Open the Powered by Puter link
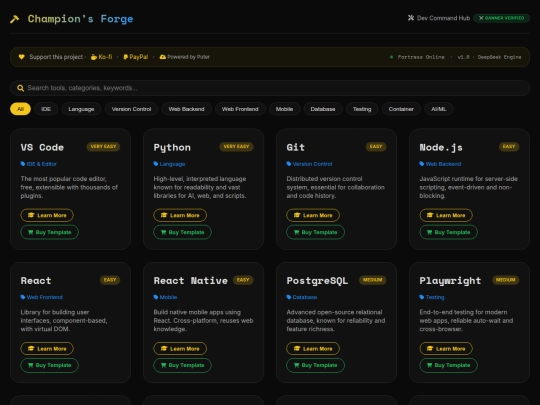Screen dimensions: 540x405 pyautogui.click(x=185, y=57)
